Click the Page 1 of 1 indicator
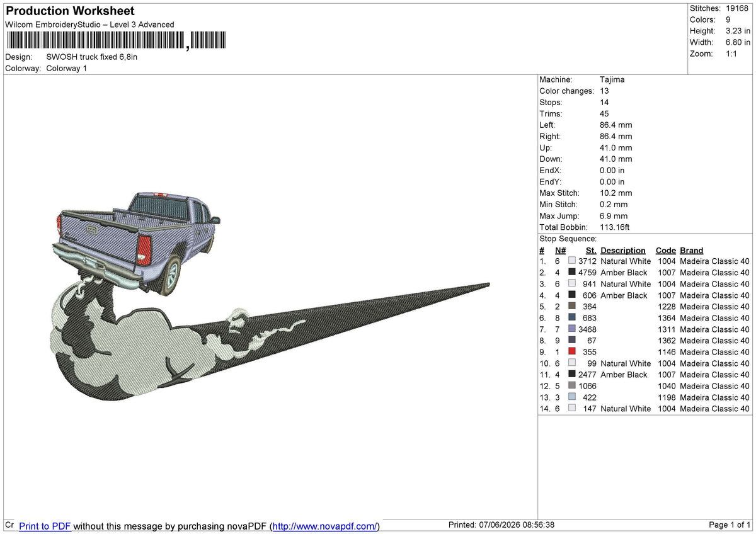The height and width of the screenshot is (534, 756). (730, 525)
